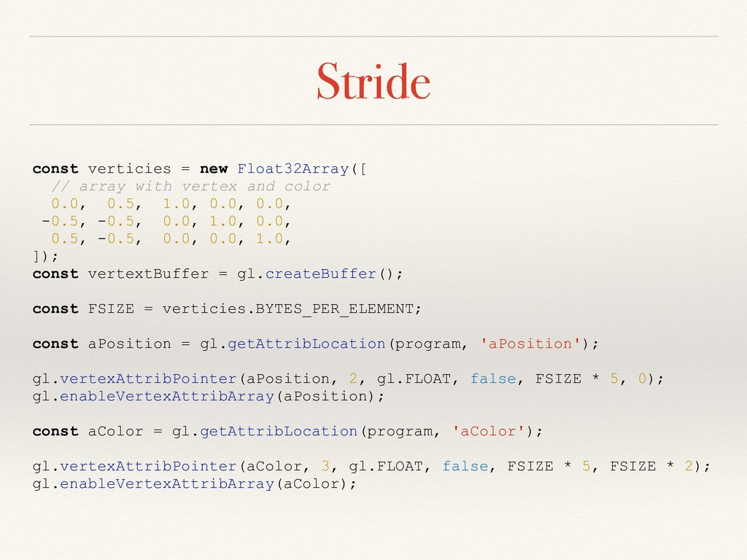Screen dimensions: 747x560
Task: Select the '// array with vertex and color' comment
Action: (190, 186)
